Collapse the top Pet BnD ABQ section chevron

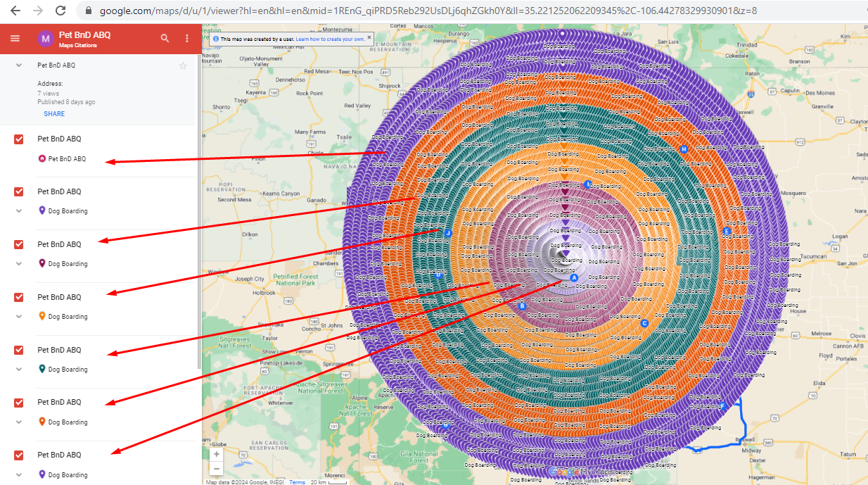18,65
